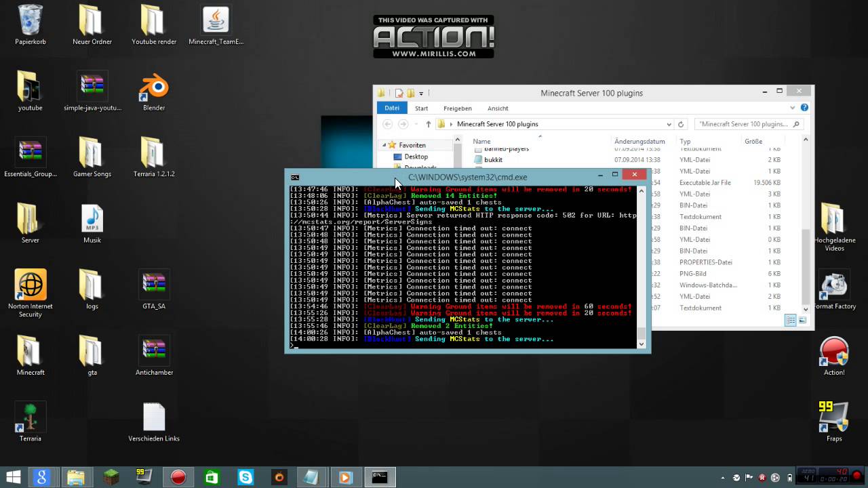Open the Start ribbon tab in Explorer
Image resolution: width=868 pixels, height=488 pixels.
(x=421, y=108)
